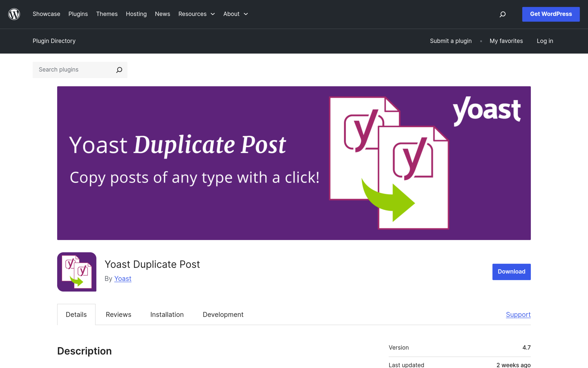Click the magnifier icon in Search plugins box
Screen dimensions: 588x368
119,70
